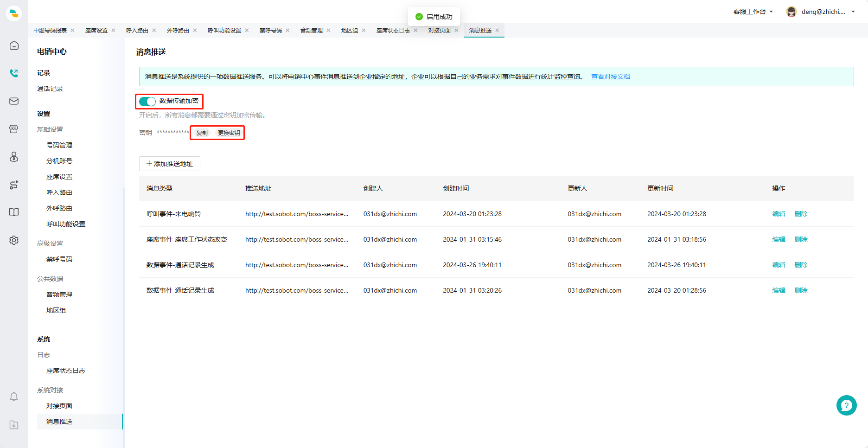Close the 中继号码报表 tab
This screenshot has width=868, height=448.
tap(72, 30)
